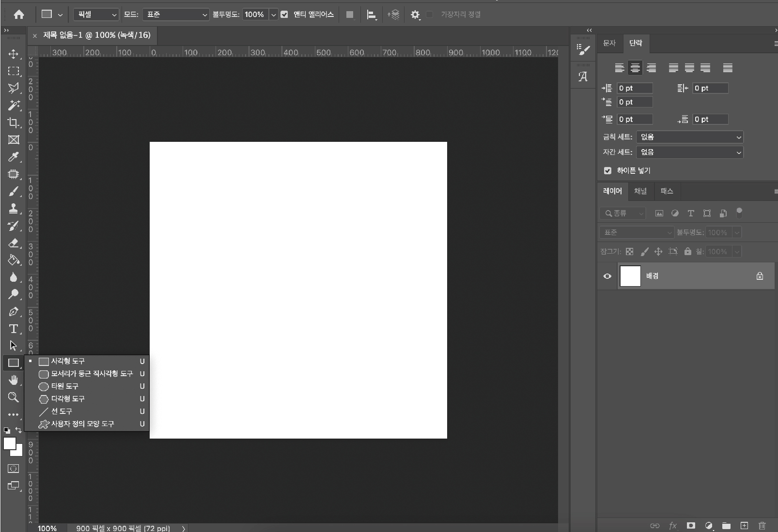Open the pixel tool mode dropdown
The height and width of the screenshot is (532, 778).
[96, 15]
